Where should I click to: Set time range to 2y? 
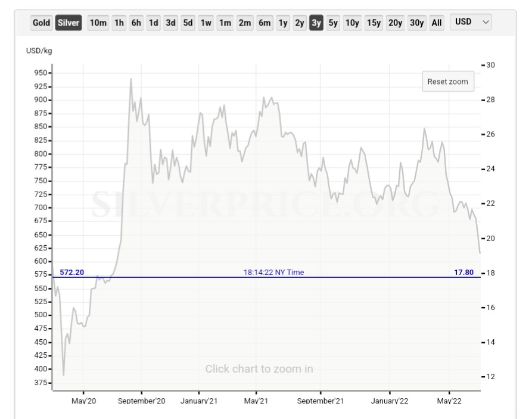pyautogui.click(x=299, y=23)
